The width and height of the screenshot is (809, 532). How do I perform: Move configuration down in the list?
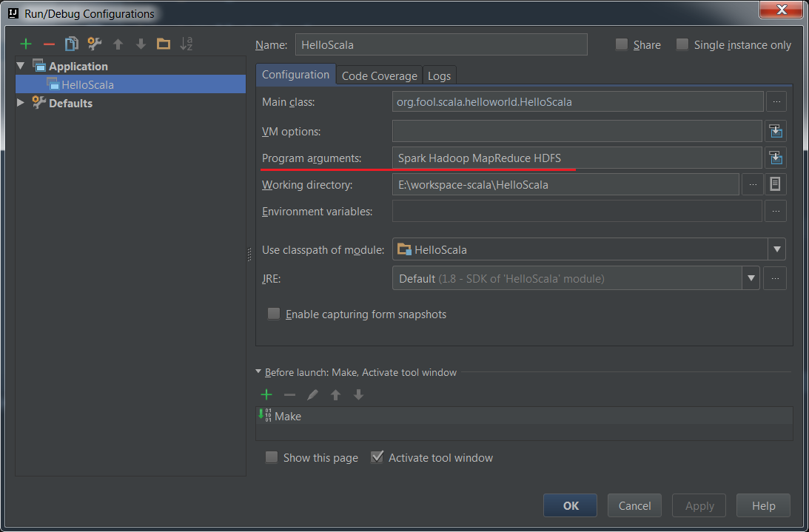141,44
